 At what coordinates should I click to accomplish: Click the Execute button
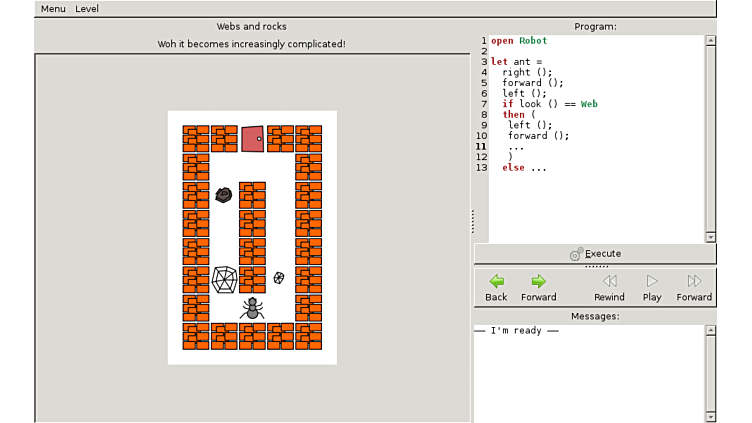coord(595,254)
